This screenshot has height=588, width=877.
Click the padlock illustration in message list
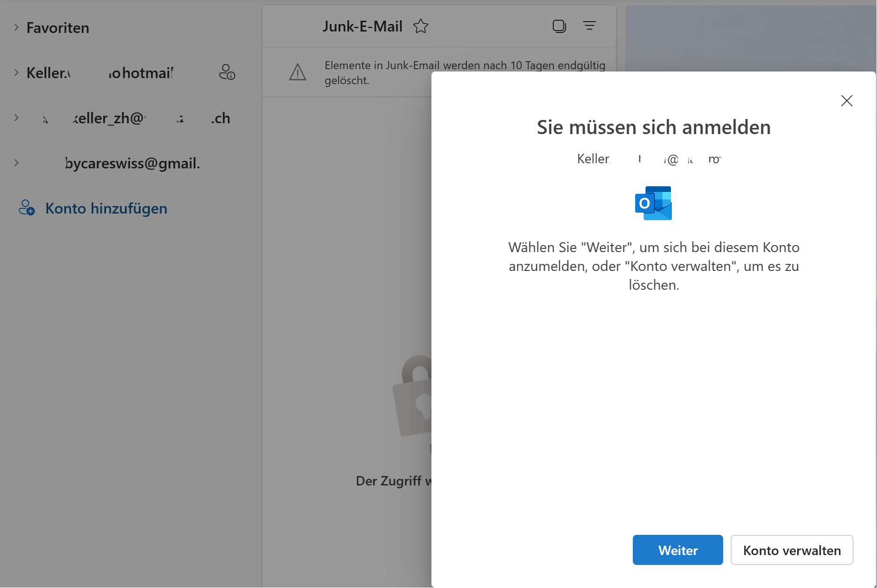point(412,396)
